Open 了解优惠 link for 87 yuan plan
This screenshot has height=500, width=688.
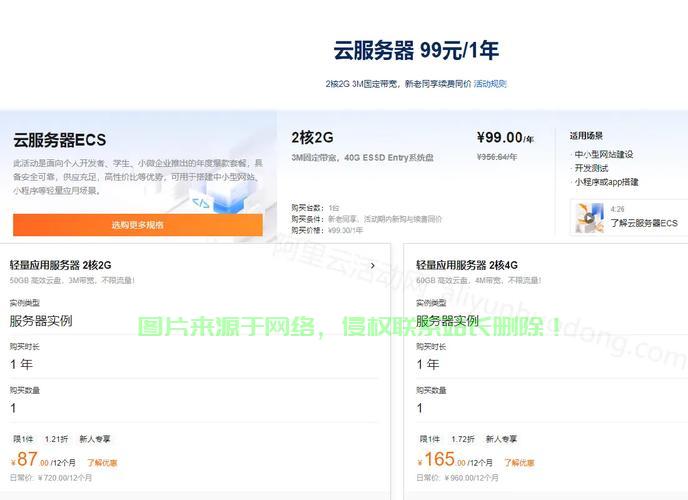pyautogui.click(x=102, y=463)
